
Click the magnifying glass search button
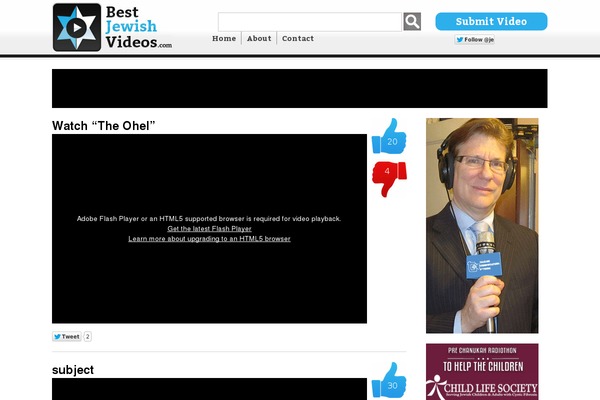(x=412, y=21)
